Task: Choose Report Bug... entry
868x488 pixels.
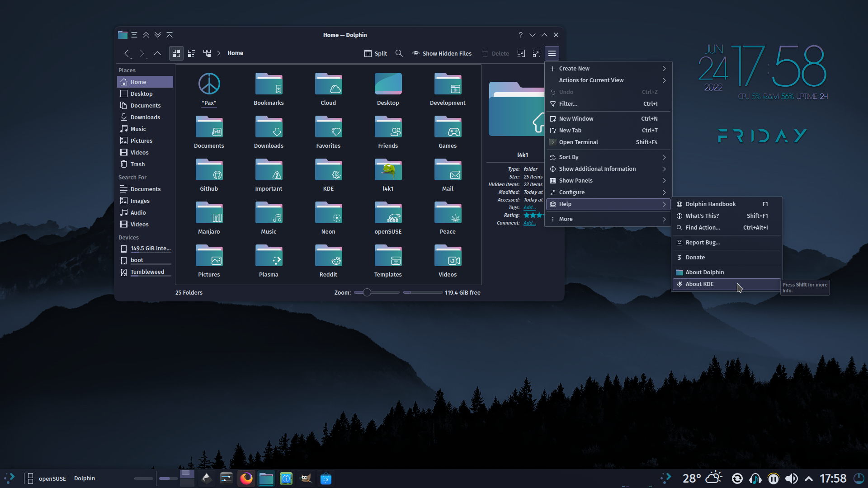Action: 726,243
